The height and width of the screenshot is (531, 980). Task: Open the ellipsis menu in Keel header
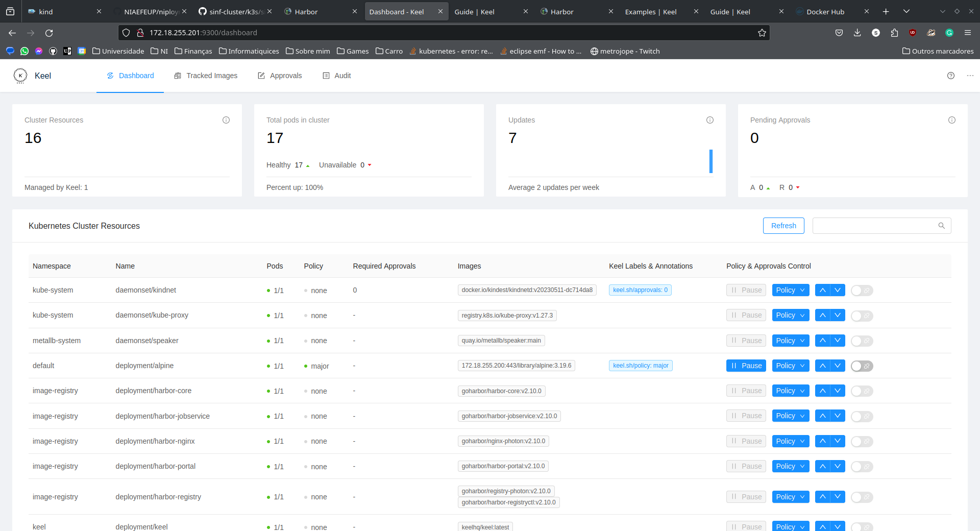[x=970, y=76]
